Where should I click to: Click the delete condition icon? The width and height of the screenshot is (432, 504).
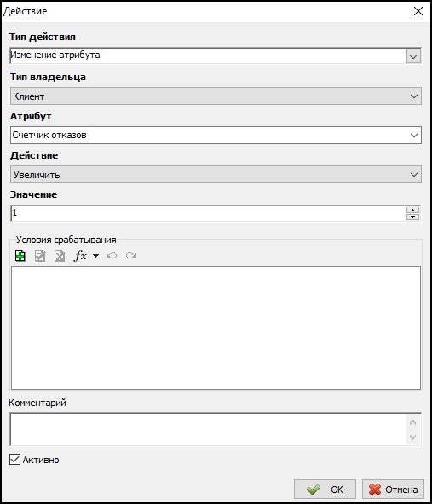click(60, 256)
